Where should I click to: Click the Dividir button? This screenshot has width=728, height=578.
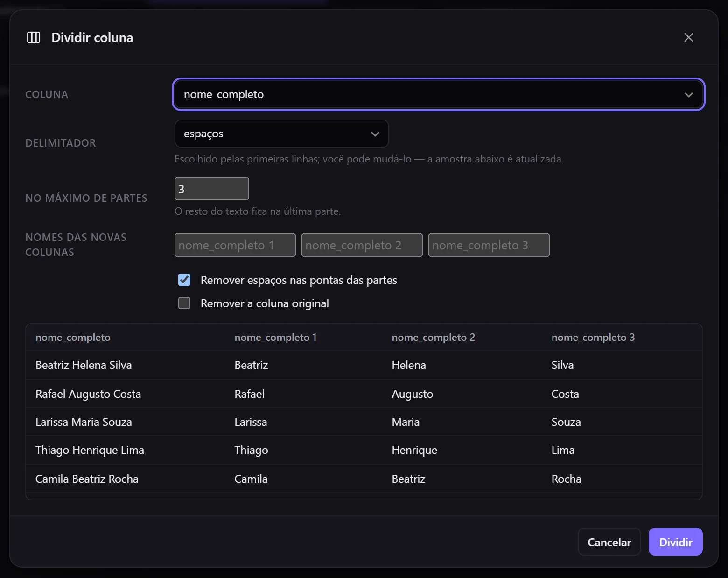(x=675, y=542)
